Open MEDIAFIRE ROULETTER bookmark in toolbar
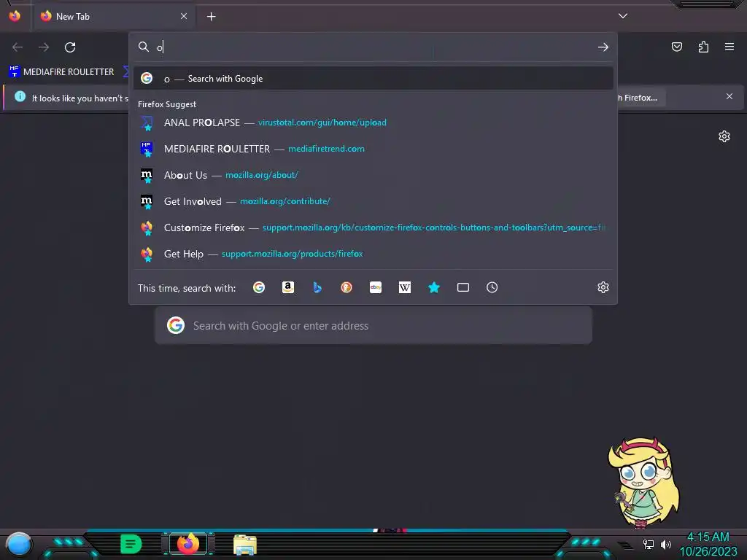 point(61,72)
